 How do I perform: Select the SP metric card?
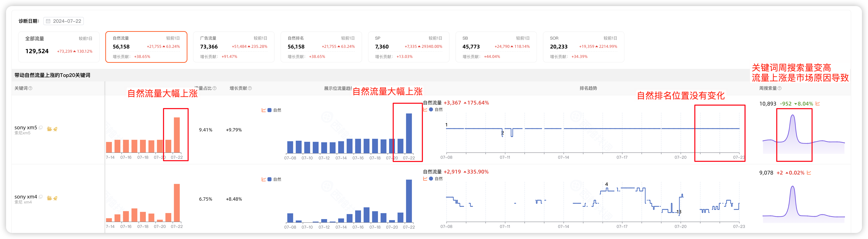(408, 47)
